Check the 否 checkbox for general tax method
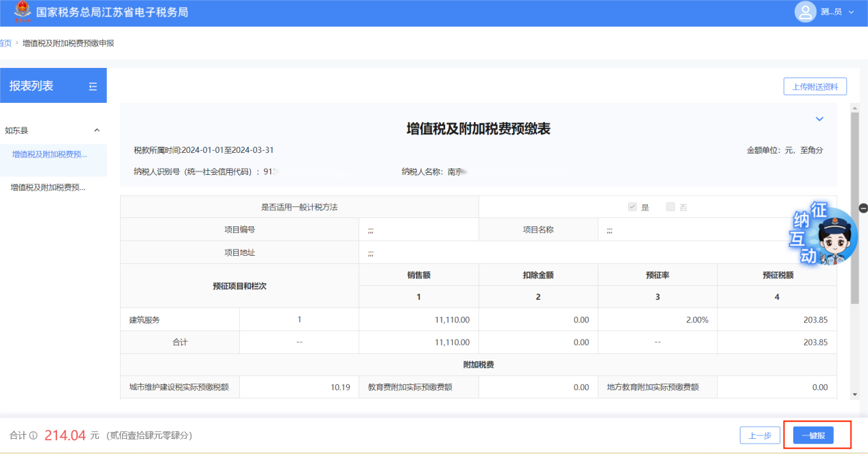Image resolution: width=868 pixels, height=454 pixels. tap(671, 207)
